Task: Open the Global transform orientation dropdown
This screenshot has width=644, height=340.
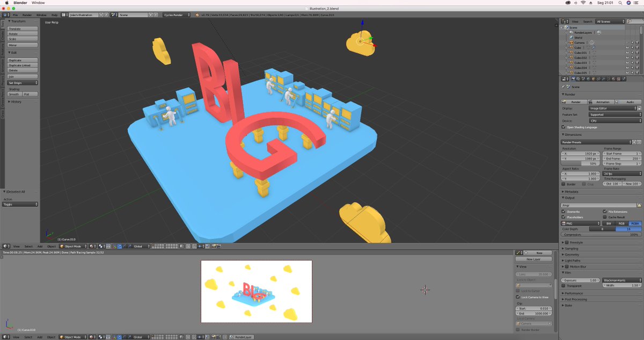Action: pyautogui.click(x=141, y=246)
